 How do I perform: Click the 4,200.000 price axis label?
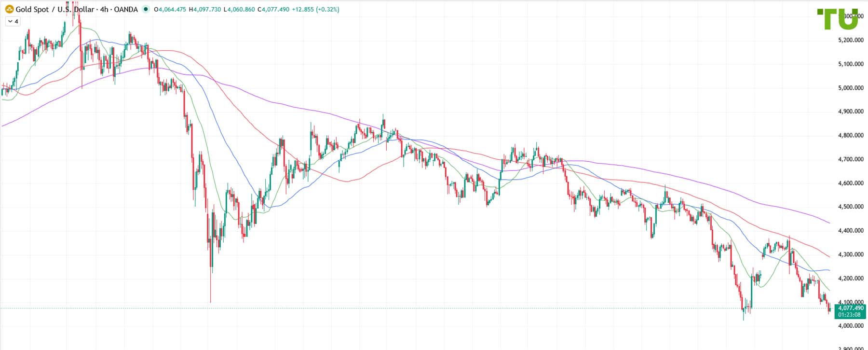tap(851, 278)
